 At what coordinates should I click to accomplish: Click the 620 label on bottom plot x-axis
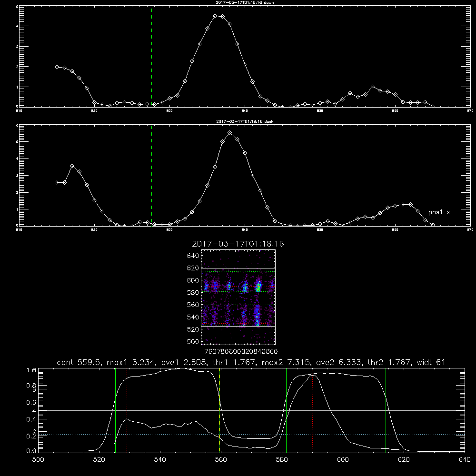404,460
